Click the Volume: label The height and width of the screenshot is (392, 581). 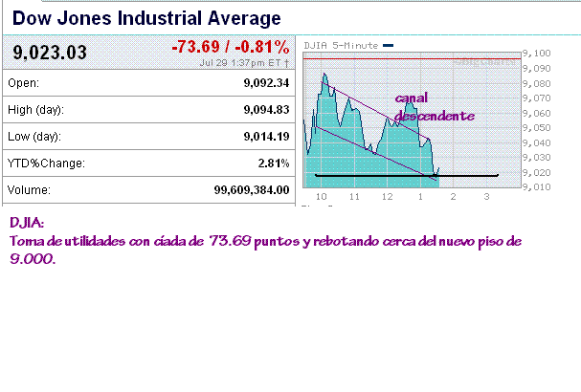[29, 190]
